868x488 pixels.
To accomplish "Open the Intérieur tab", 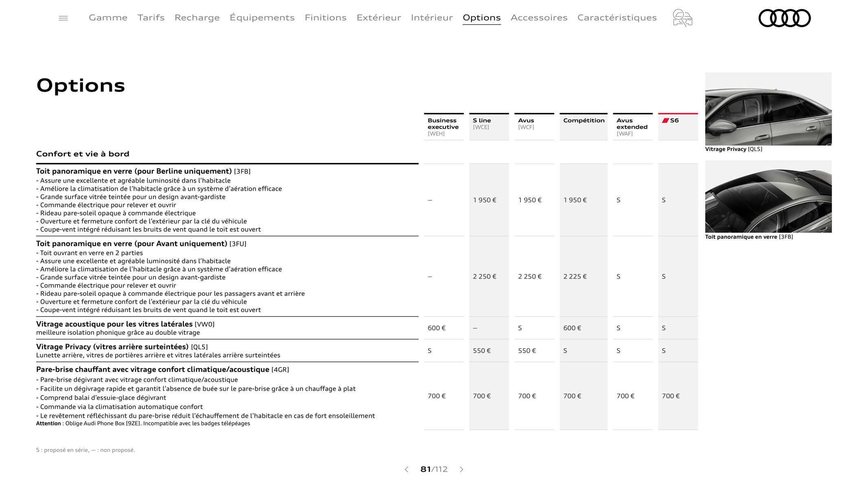I will click(432, 17).
